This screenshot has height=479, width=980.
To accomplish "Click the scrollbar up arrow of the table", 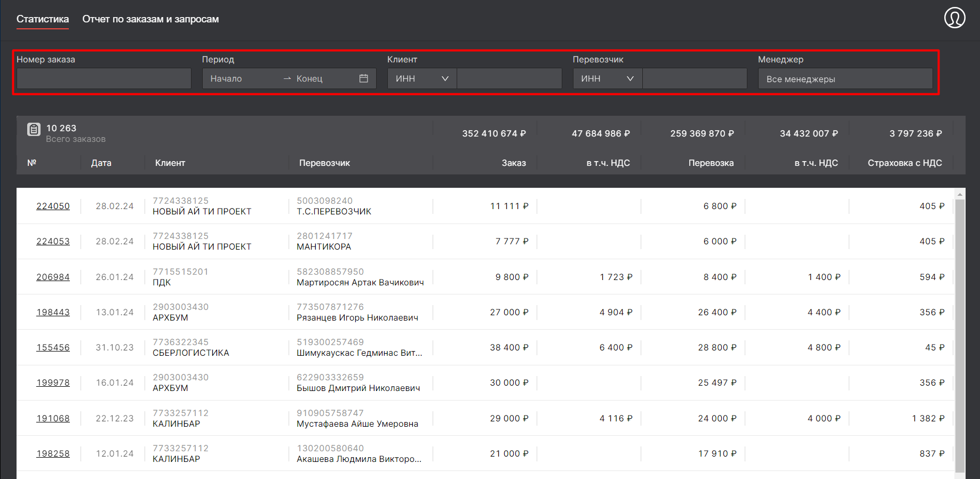I will tap(960, 194).
